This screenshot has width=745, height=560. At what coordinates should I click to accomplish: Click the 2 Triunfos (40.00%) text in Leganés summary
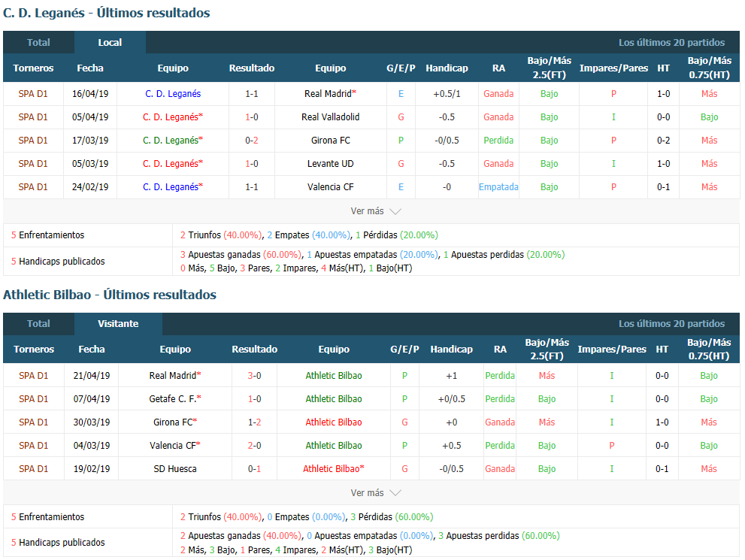[221, 235]
